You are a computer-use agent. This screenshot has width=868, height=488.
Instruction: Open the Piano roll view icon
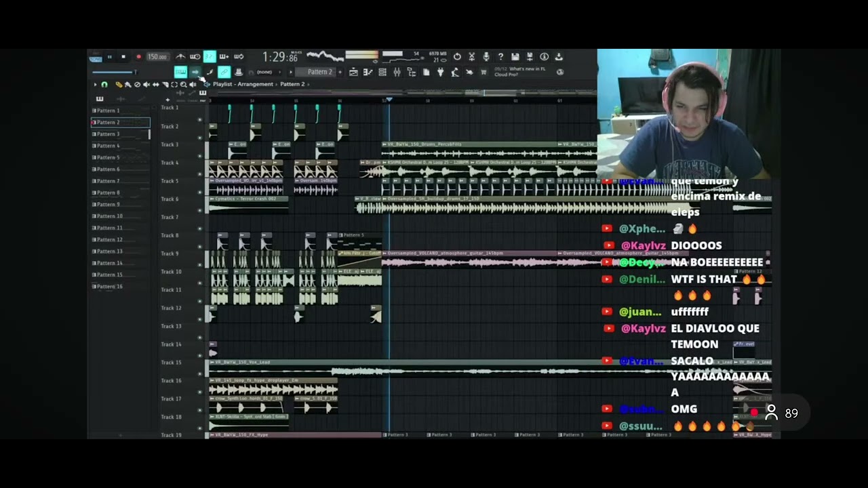[368, 72]
